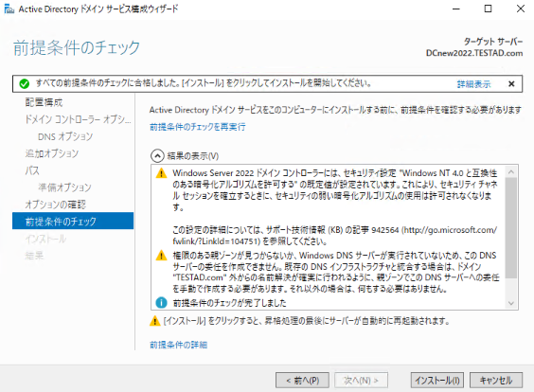Click the target server name DCnew2022.TESTAD.com
This screenshot has width=534, height=392.
pos(474,53)
